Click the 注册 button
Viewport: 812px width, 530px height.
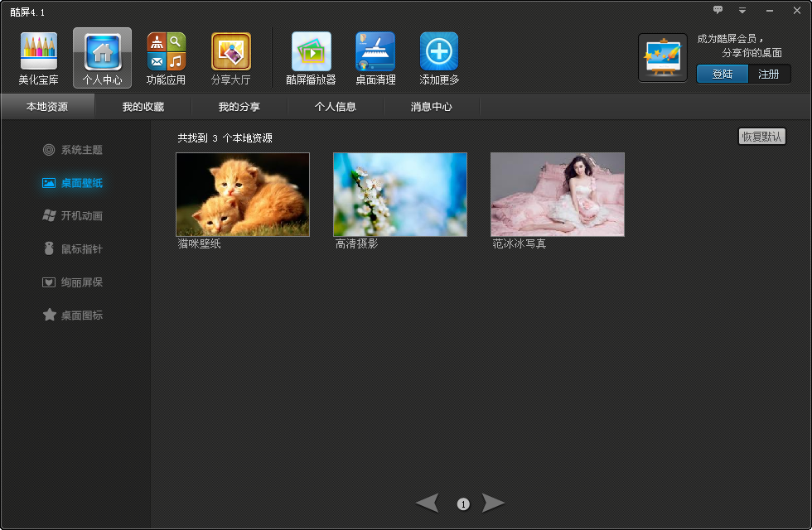[769, 74]
